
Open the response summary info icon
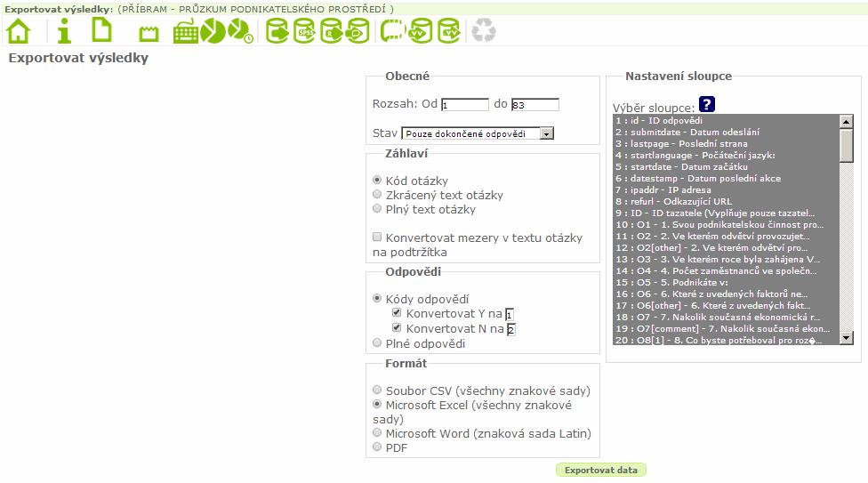click(x=64, y=30)
